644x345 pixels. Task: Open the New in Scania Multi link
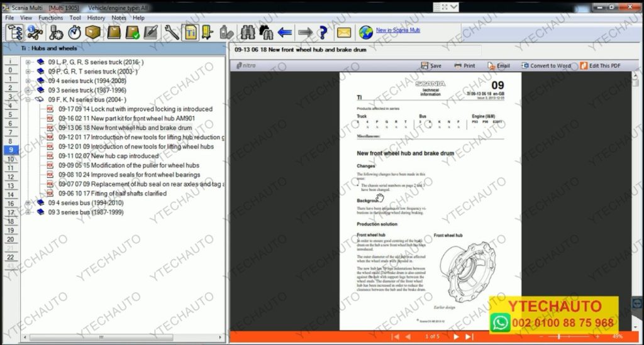[397, 30]
